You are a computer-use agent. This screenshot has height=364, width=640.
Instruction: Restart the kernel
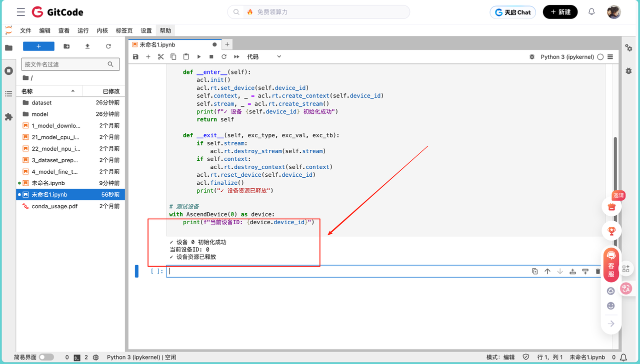[224, 57]
